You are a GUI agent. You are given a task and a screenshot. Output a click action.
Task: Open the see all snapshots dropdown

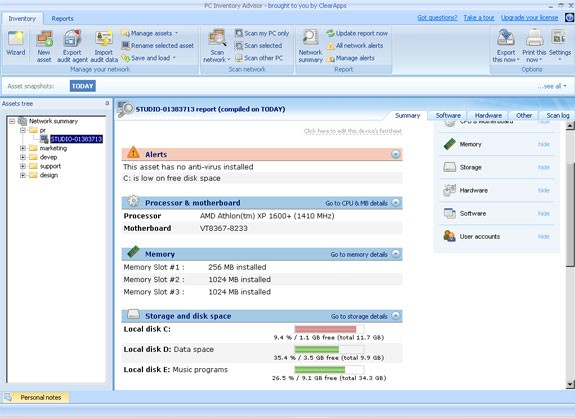(x=552, y=86)
